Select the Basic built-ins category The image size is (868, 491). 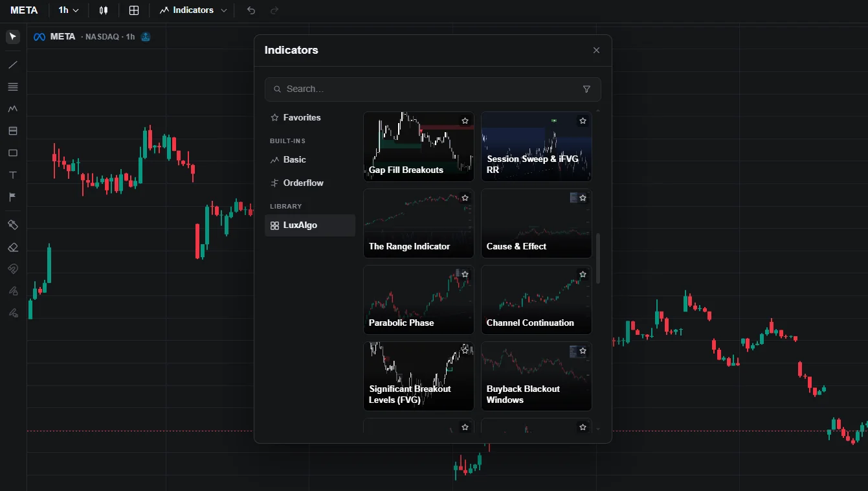[x=310, y=159]
